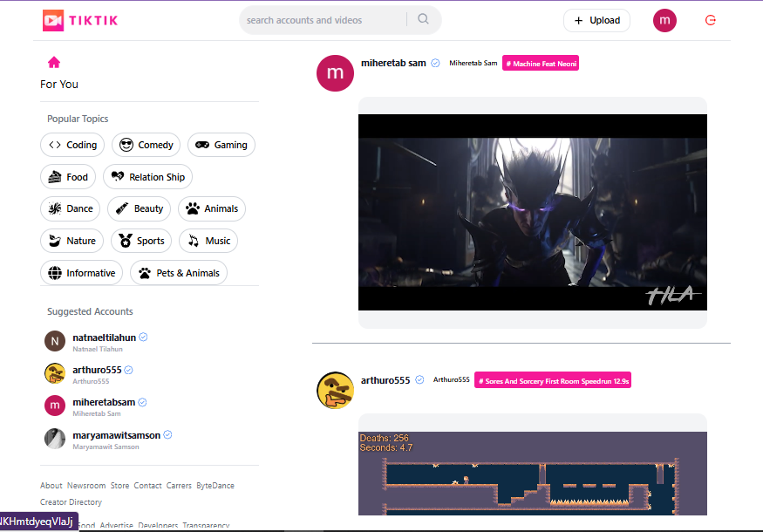Open the Sores And Sorcery speedrun hashtag

point(553,380)
